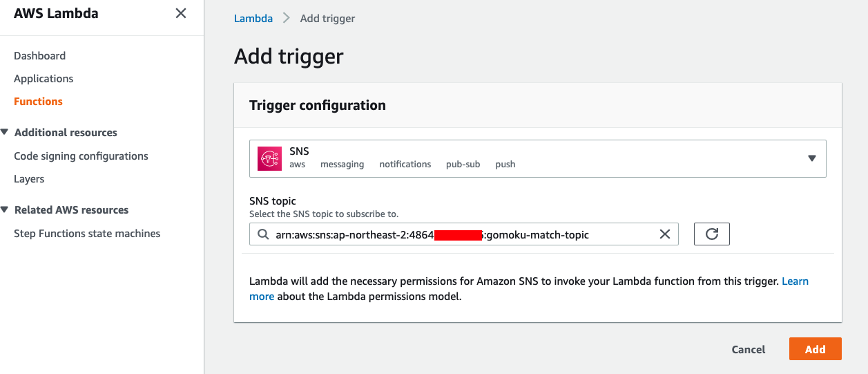The width and height of the screenshot is (868, 374).
Task: Click the SNS service icon
Action: point(269,158)
